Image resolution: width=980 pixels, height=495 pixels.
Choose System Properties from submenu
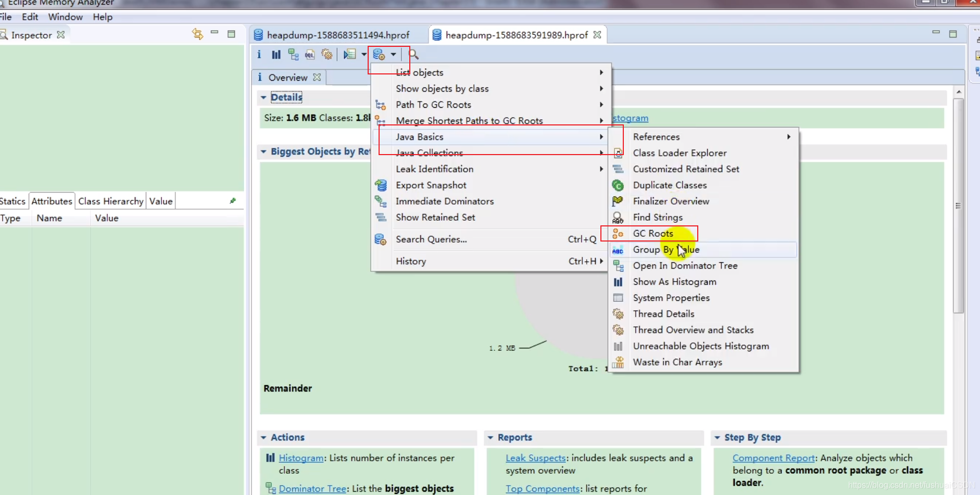coord(704,298)
